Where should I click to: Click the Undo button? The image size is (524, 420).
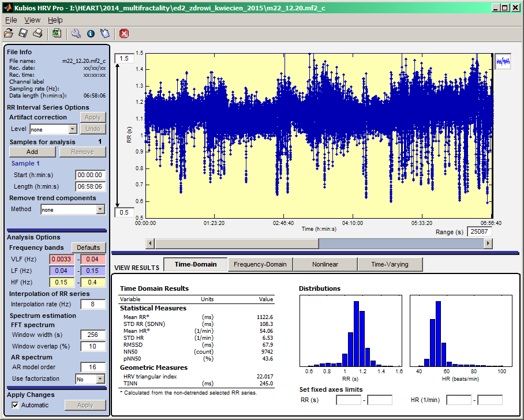click(93, 129)
